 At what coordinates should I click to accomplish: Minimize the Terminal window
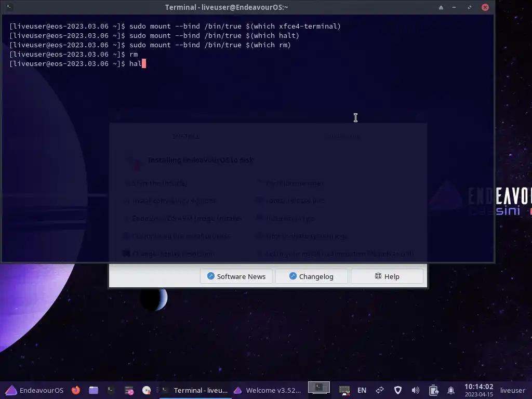pos(454,7)
